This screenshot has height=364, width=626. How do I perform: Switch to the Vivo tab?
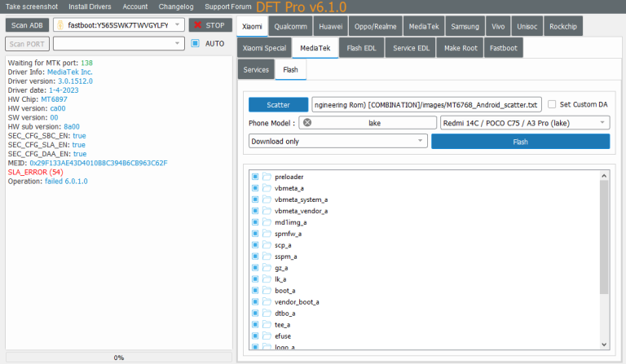[498, 26]
